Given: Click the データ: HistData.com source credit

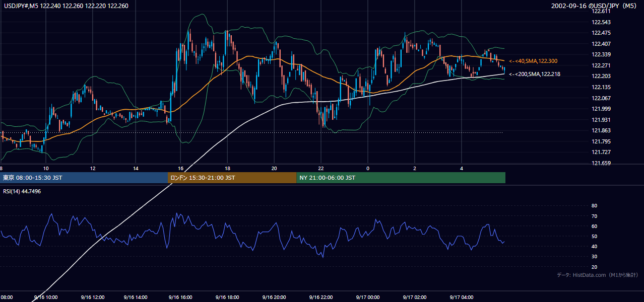Looking at the screenshot, I should [598, 275].
